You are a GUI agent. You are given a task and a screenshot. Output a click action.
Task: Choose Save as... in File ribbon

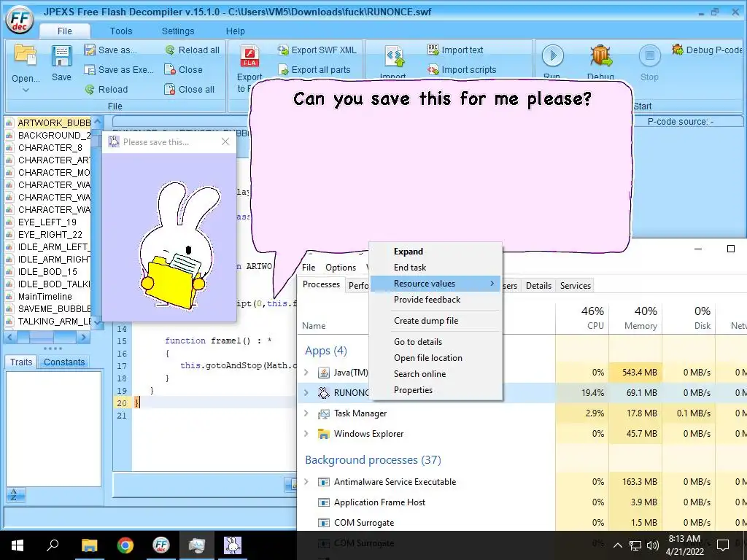pos(111,50)
